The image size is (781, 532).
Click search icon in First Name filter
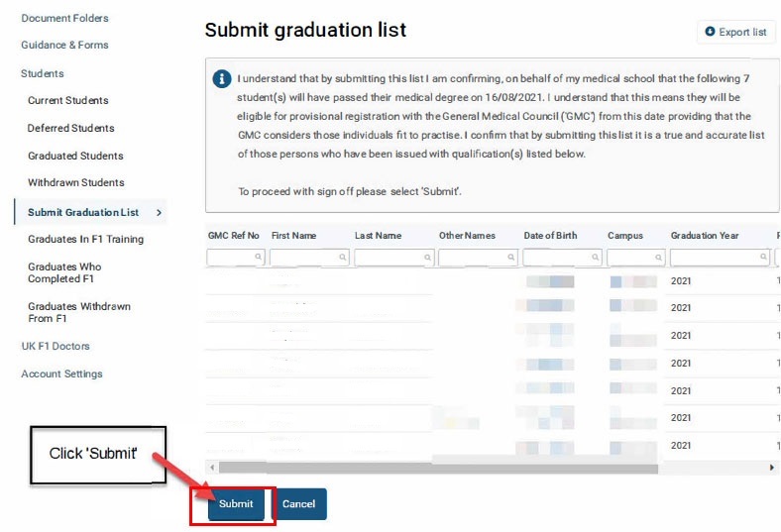[342, 257]
